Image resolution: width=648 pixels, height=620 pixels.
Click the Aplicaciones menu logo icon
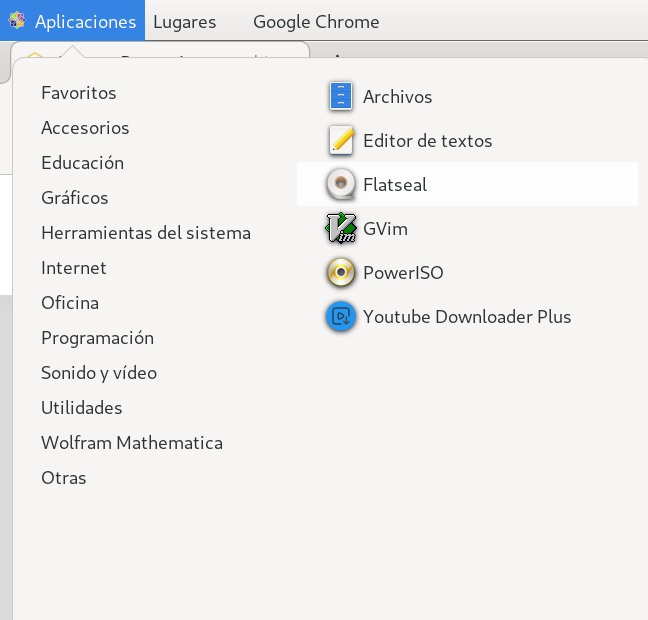17,21
